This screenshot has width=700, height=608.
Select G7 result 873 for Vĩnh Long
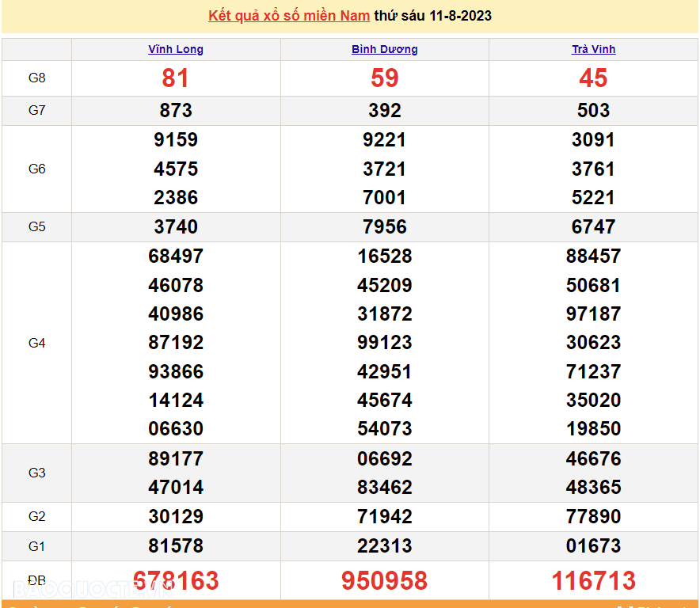[176, 111]
